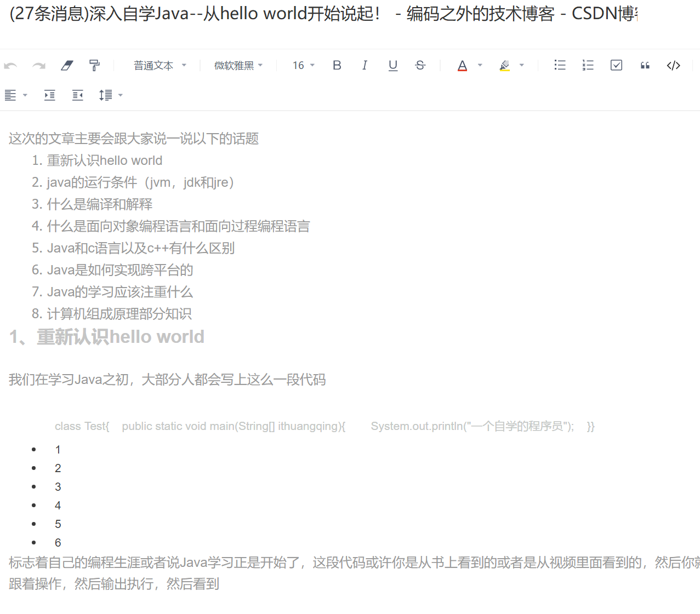Insert an ordered list
700x614 pixels.
pyautogui.click(x=588, y=65)
